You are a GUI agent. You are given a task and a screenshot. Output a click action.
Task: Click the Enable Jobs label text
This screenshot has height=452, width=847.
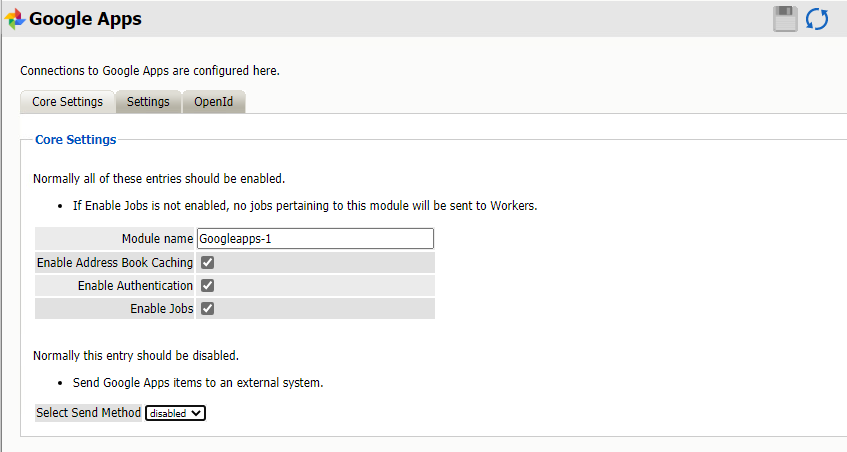click(161, 309)
